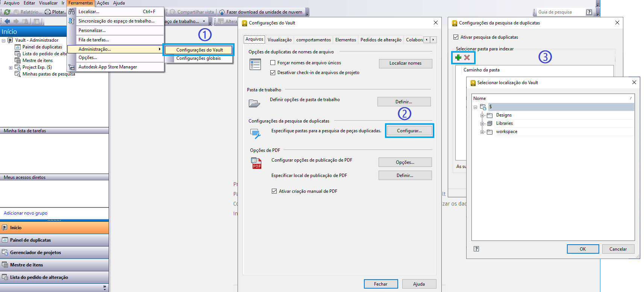Click the Gerenciador de projetos icon in bottom pane
This screenshot has height=292, width=644.
(x=5, y=253)
